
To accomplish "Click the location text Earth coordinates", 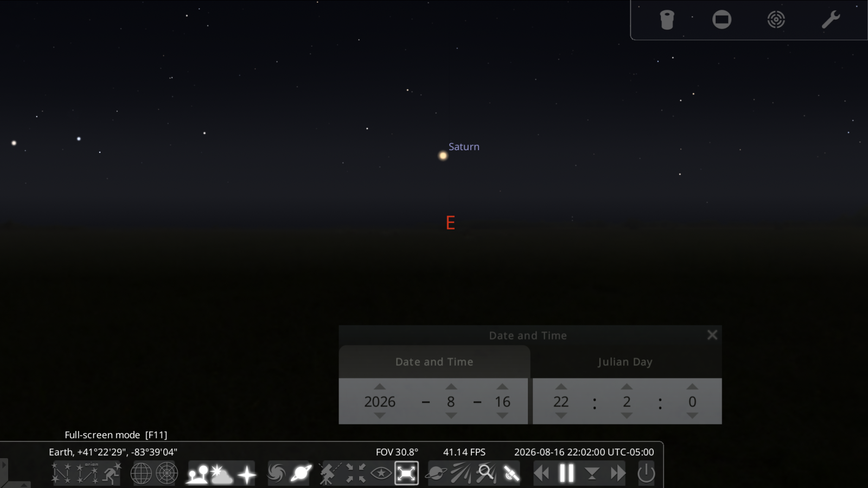I will click(x=113, y=452).
